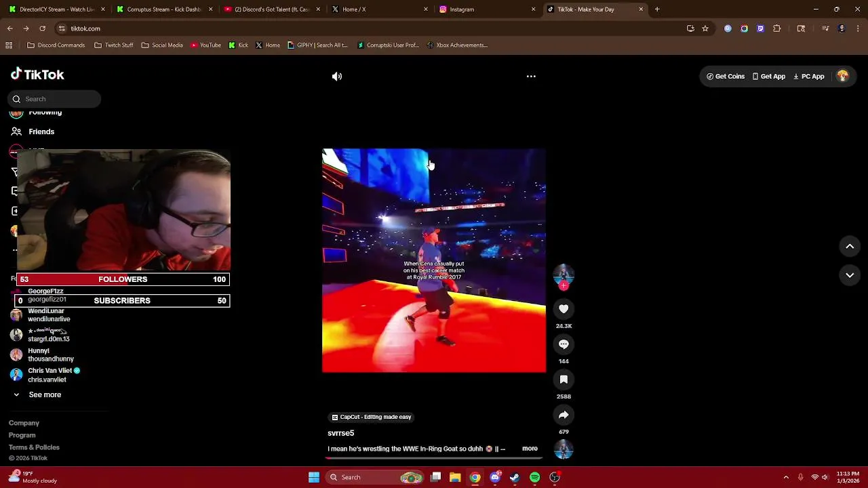
Task: Switch to the Home / X tab
Action: click(379, 9)
